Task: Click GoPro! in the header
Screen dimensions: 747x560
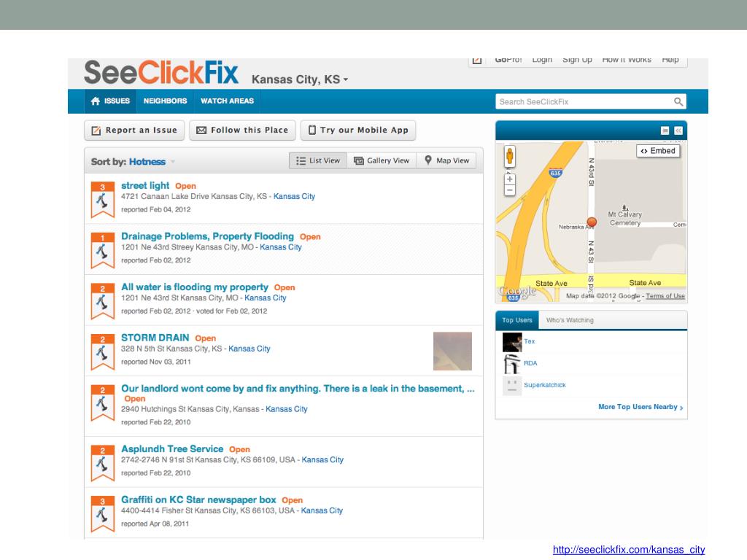Action: click(508, 60)
